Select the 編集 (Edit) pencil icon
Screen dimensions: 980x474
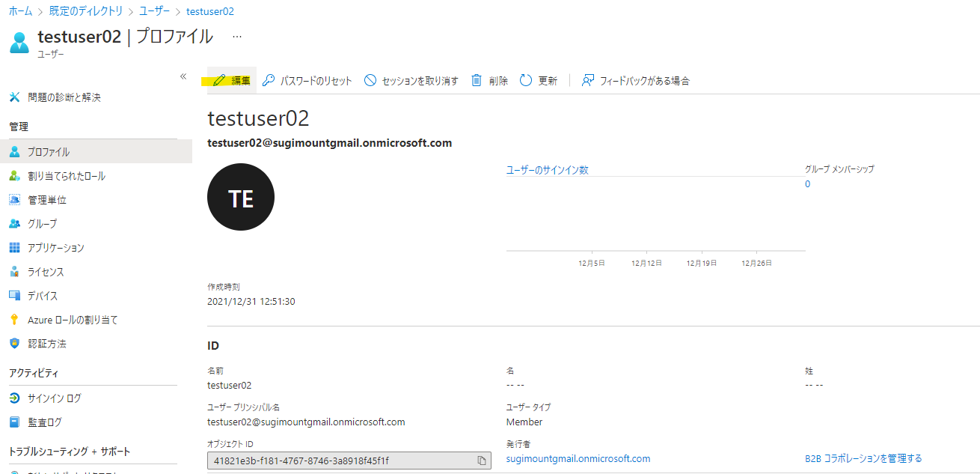coord(219,79)
